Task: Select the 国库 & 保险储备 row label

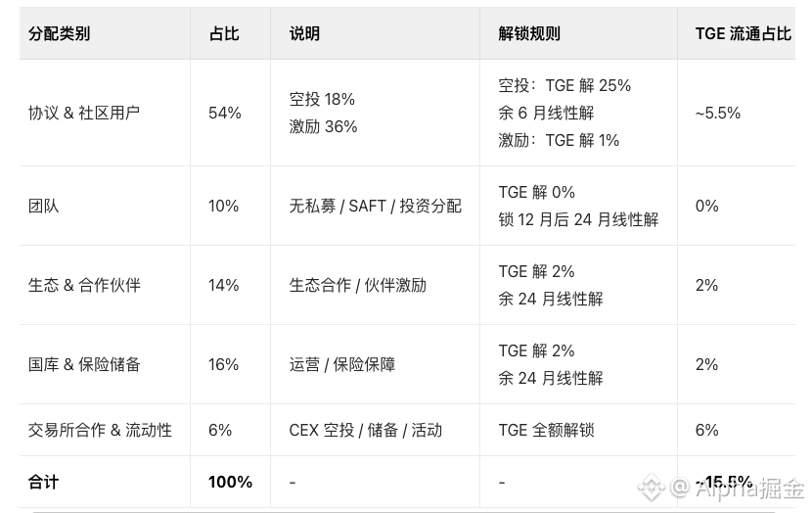Action: pyautogui.click(x=84, y=364)
